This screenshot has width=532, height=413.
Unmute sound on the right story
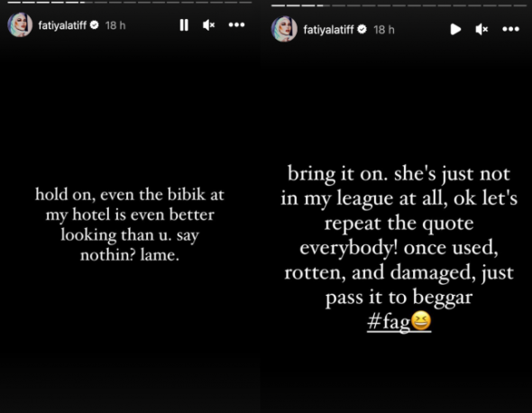(x=482, y=30)
